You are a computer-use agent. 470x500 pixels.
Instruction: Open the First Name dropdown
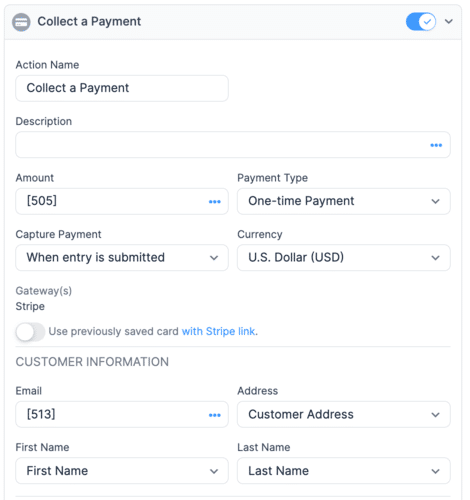pos(122,471)
